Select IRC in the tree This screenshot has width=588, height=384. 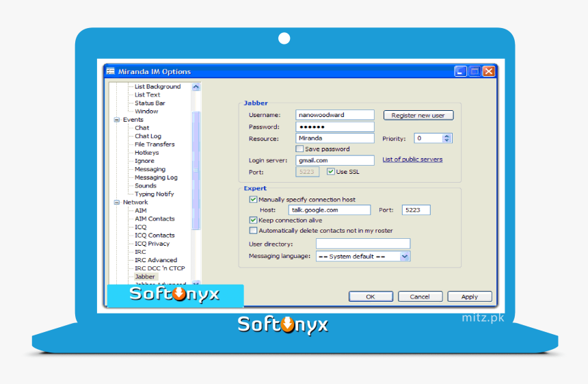coord(140,251)
